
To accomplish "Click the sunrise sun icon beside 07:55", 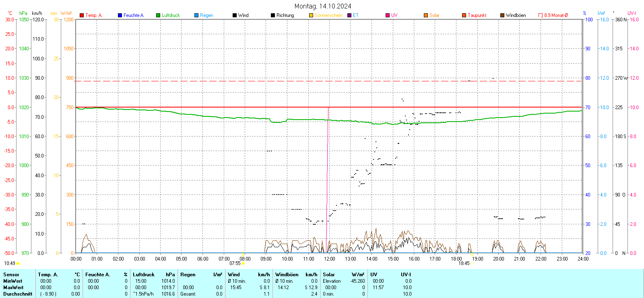I will tap(243, 263).
